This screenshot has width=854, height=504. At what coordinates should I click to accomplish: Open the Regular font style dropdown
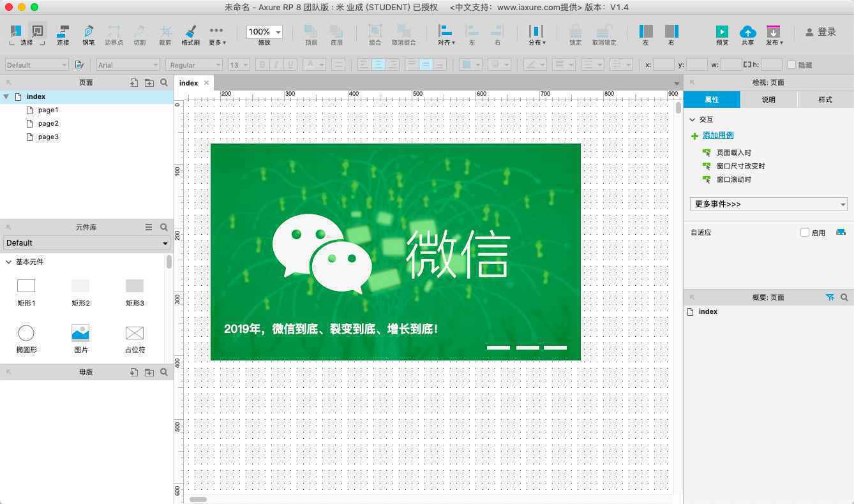click(194, 64)
